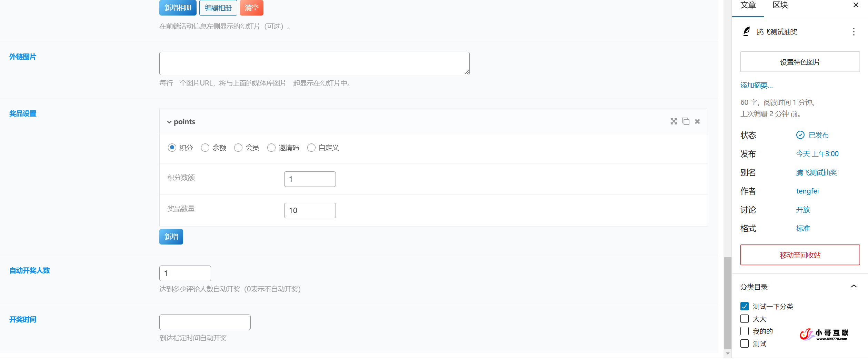Switch to the 文章 tab
868x359 pixels.
[x=748, y=5]
